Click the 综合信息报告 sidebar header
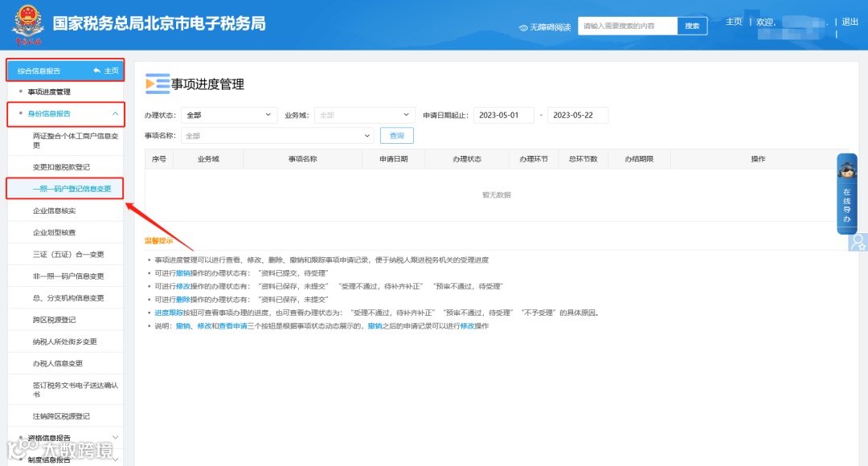The width and height of the screenshot is (868, 466). (x=39, y=71)
